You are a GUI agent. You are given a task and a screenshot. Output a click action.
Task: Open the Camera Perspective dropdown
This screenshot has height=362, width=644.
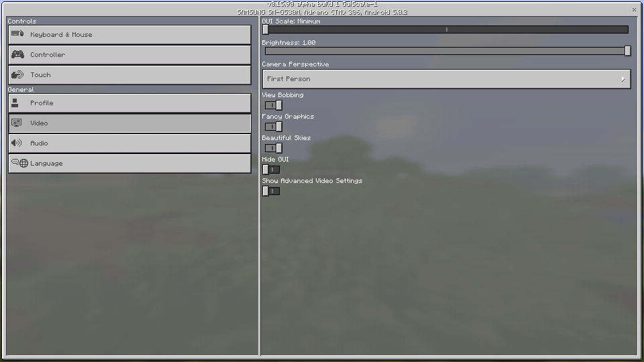pyautogui.click(x=447, y=79)
